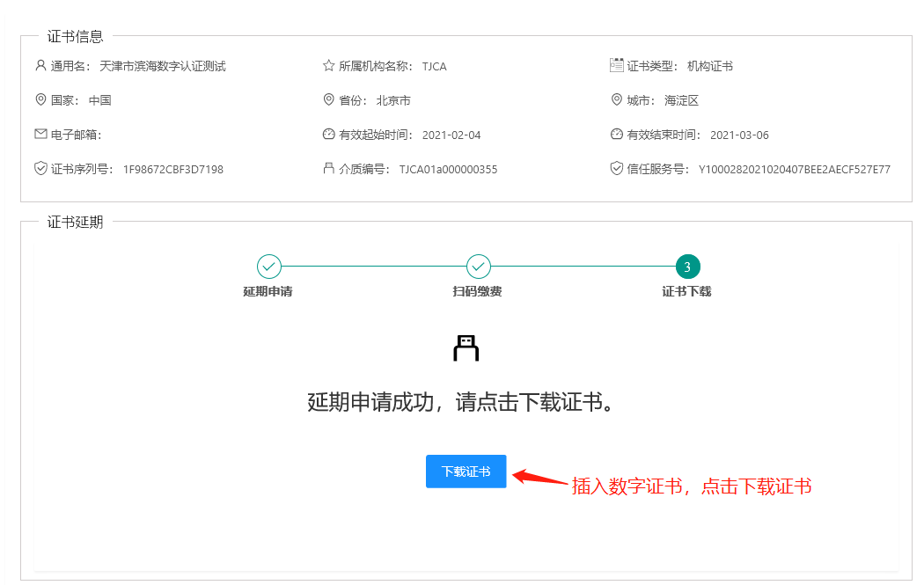This screenshot has height=585, width=924.
Task: Click the certificate type icon beside 证书类型
Action: point(616,65)
